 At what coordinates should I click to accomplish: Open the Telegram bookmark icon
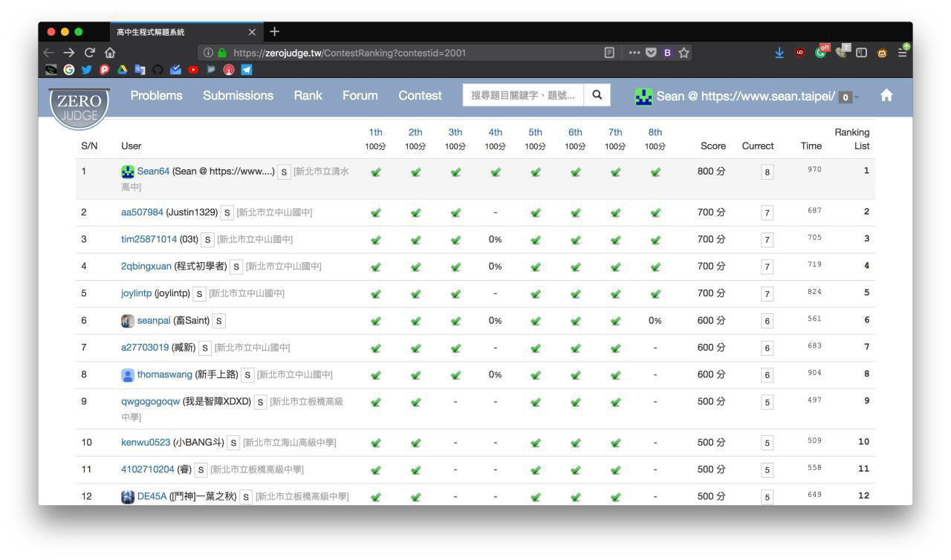[247, 70]
